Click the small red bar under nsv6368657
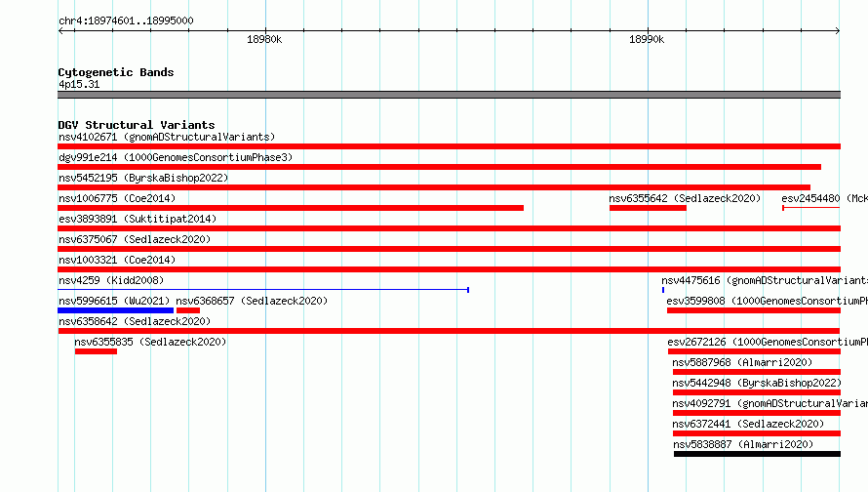 pos(188,310)
